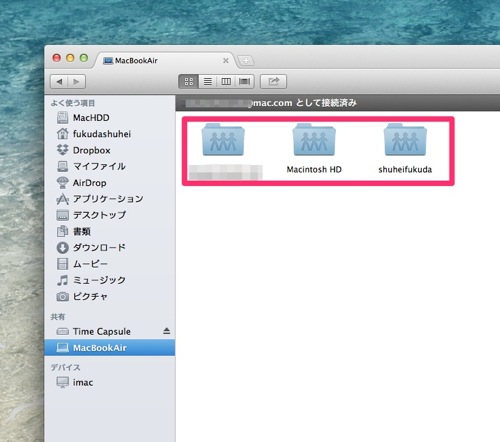Click the documents icon beside 書類

[62, 231]
